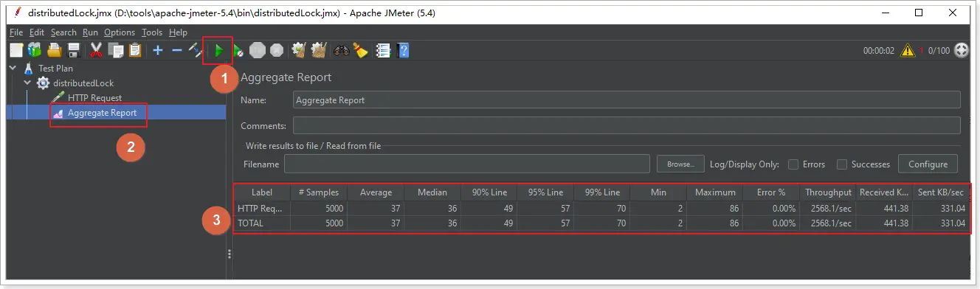Screen dimensions: 980x289
Task: Create a new test plan via toolbar
Action: (16, 50)
